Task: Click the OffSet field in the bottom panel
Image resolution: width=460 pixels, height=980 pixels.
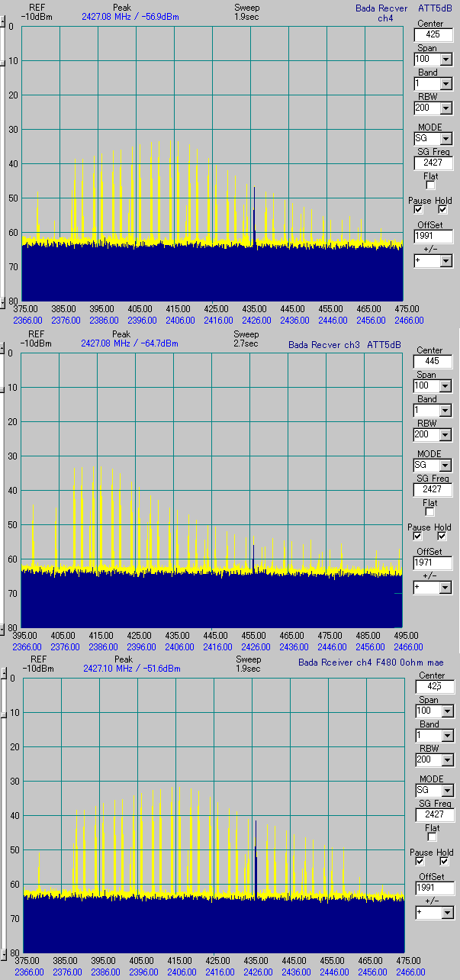Action: tap(434, 888)
